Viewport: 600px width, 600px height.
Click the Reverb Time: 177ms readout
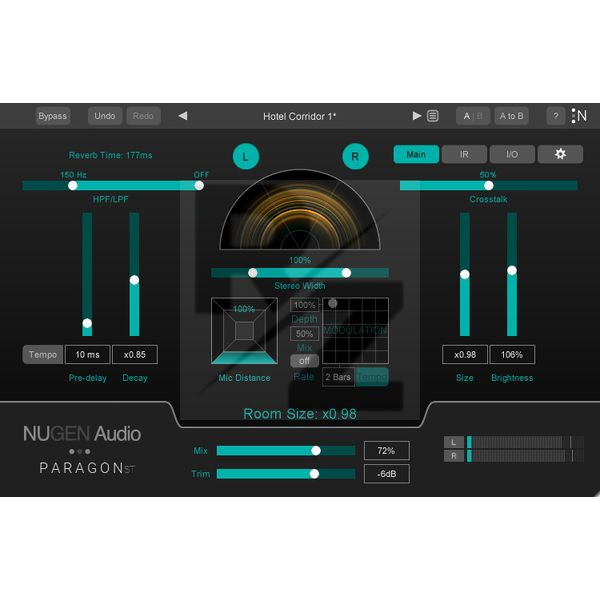[111, 155]
